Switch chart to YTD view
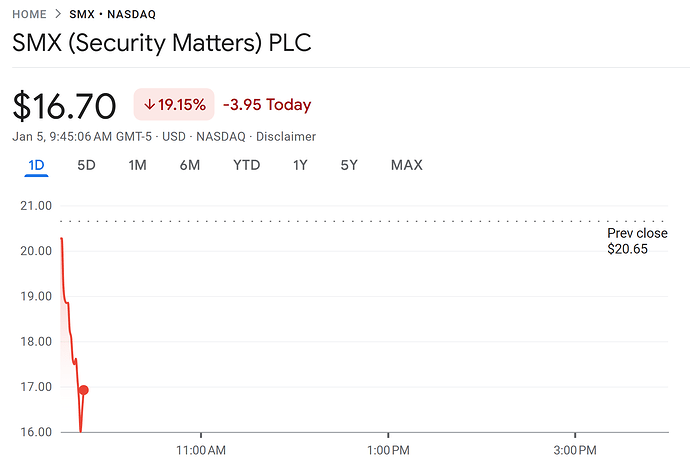 click(246, 165)
